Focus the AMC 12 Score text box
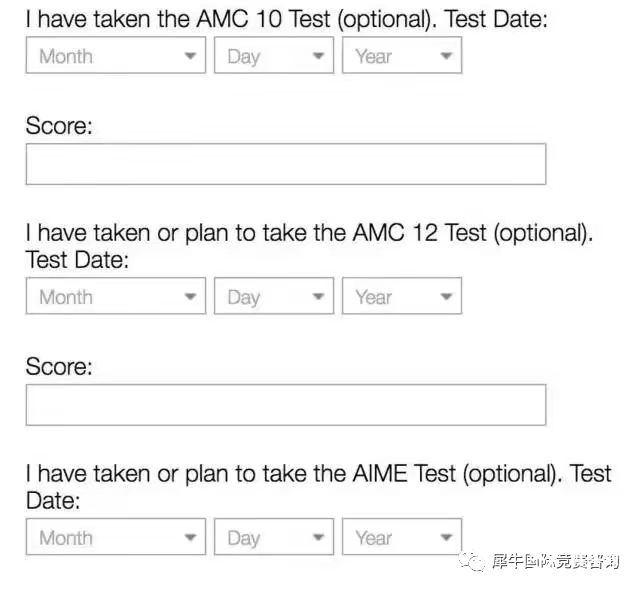640x590 pixels. click(285, 405)
